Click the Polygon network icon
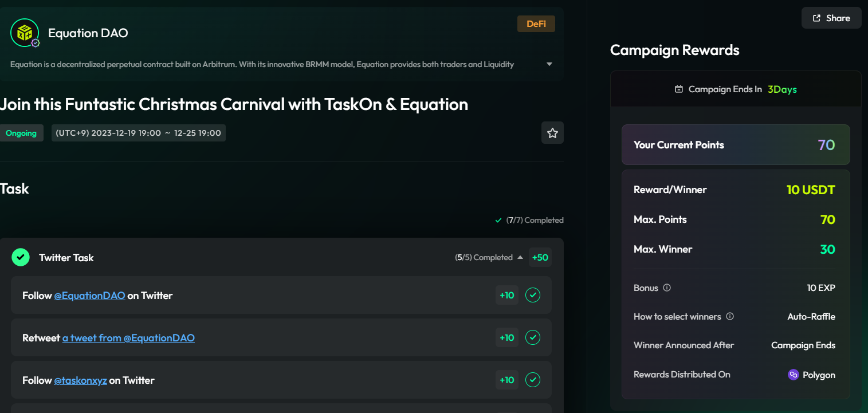868x413 pixels. [x=794, y=375]
